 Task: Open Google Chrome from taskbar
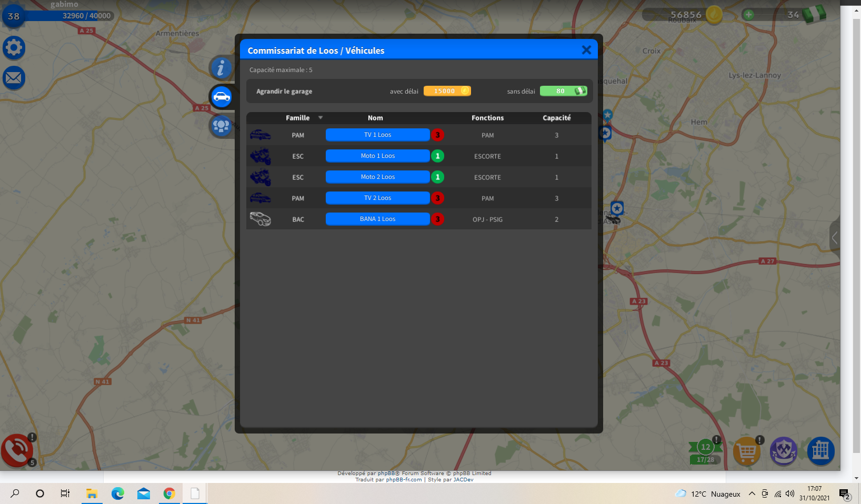(x=169, y=493)
